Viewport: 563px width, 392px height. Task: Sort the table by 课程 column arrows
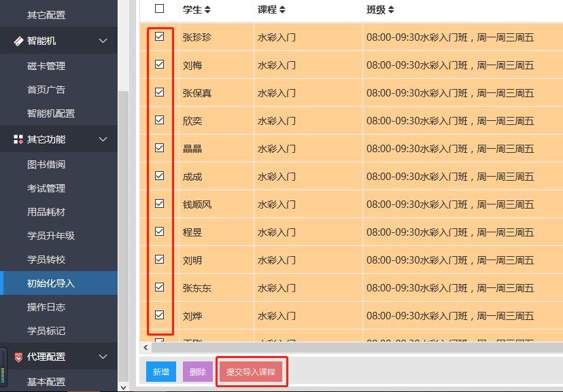coord(282,10)
